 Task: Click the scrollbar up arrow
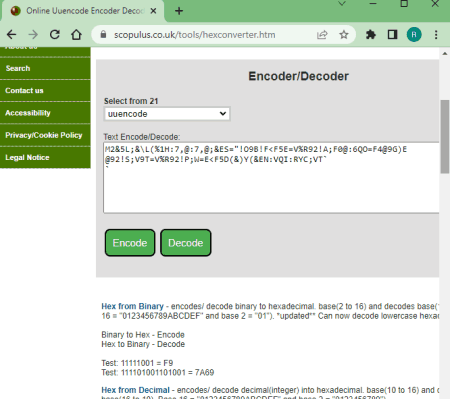(445, 53)
